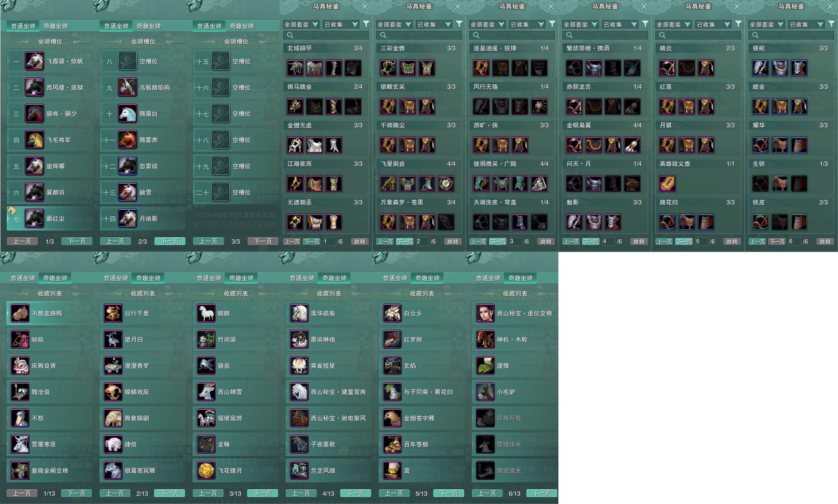This screenshot has height=504, width=838.
Task: Select mount 霸红尘 icon
Action: click(34, 218)
